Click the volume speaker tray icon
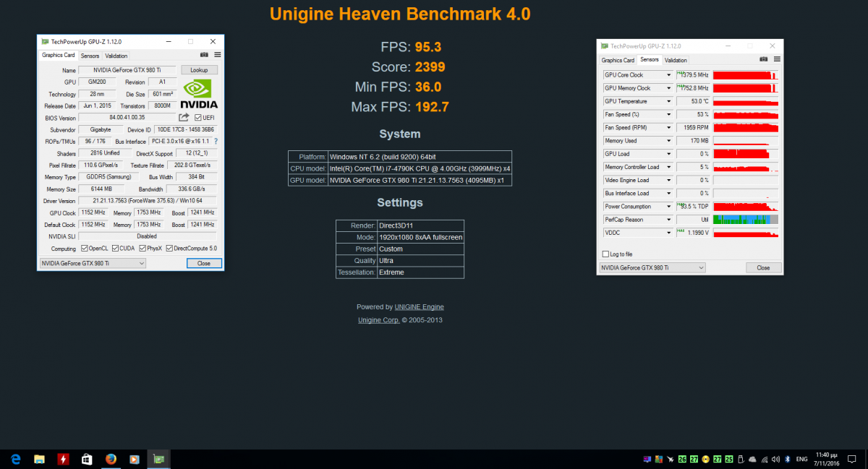This screenshot has height=469, width=868. [x=775, y=459]
